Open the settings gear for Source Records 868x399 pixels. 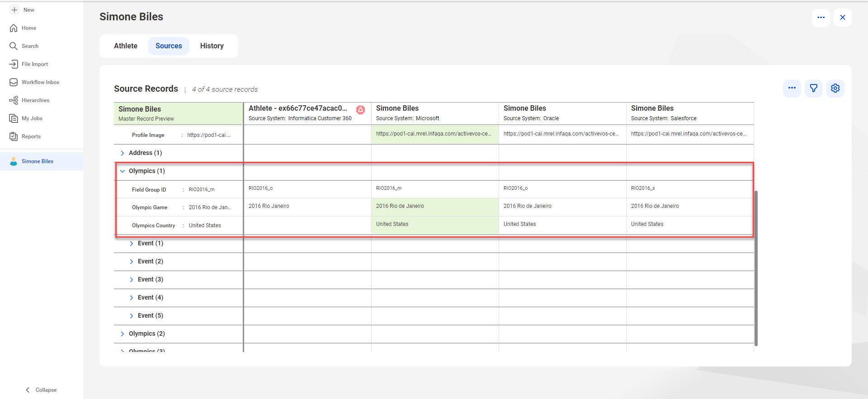point(835,88)
